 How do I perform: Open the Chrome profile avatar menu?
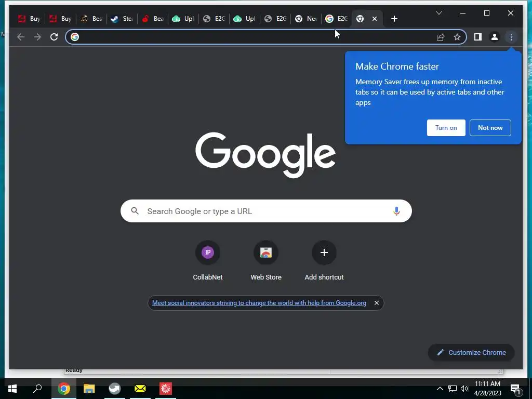click(495, 37)
